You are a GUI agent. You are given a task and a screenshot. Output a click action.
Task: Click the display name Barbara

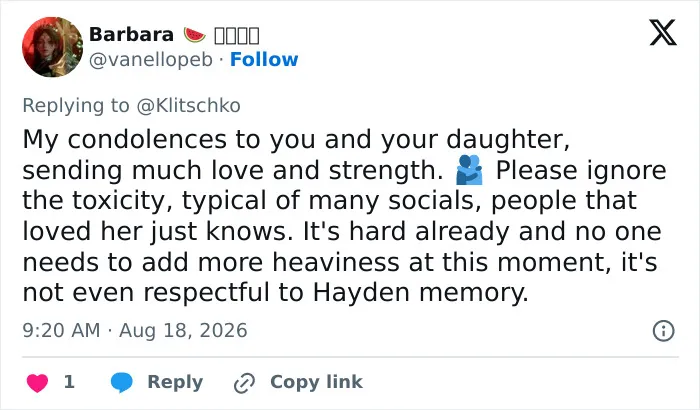(131, 34)
